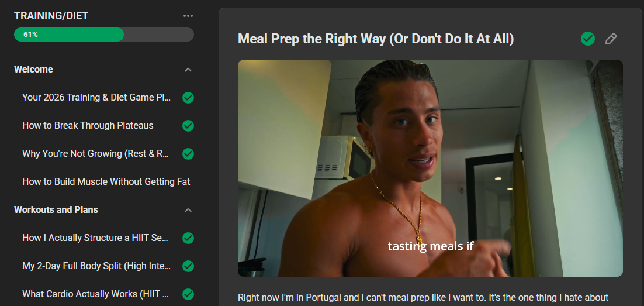Click the 61% course progress bar
The width and height of the screenshot is (644, 306).
tap(103, 35)
